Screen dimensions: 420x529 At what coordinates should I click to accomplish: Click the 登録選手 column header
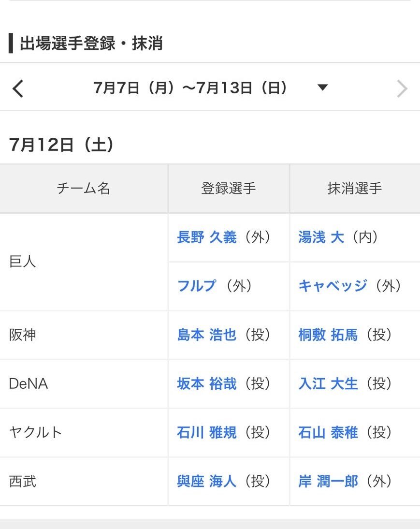point(229,188)
